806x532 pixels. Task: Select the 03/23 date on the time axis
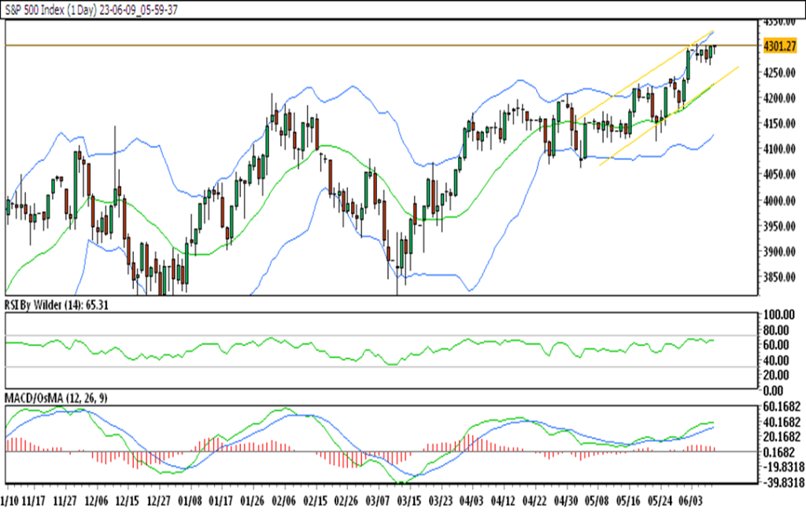tap(441, 501)
